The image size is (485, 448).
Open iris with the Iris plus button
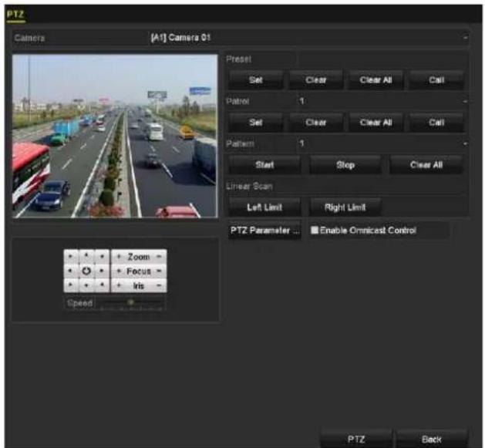(119, 285)
